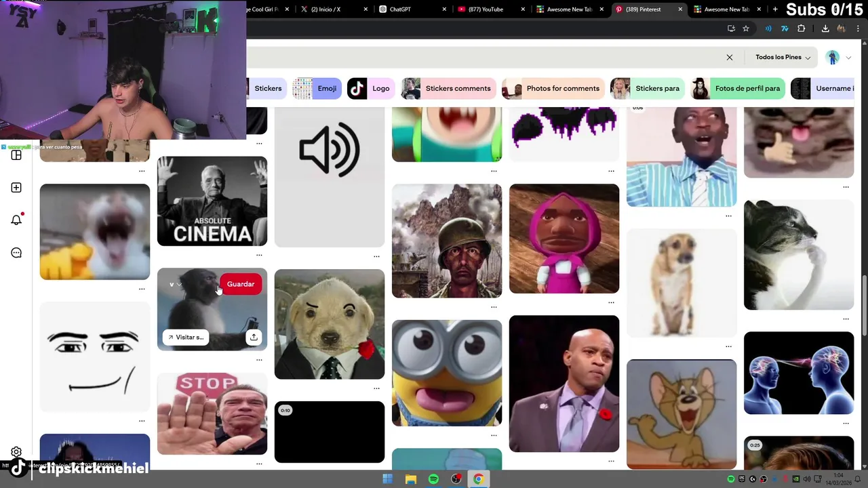This screenshot has width=868, height=488.
Task: Open the Jerry mouse laughing pin
Action: click(682, 414)
